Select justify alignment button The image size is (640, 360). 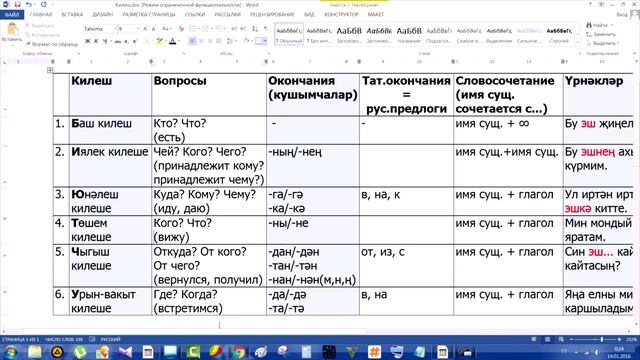tap(219, 41)
